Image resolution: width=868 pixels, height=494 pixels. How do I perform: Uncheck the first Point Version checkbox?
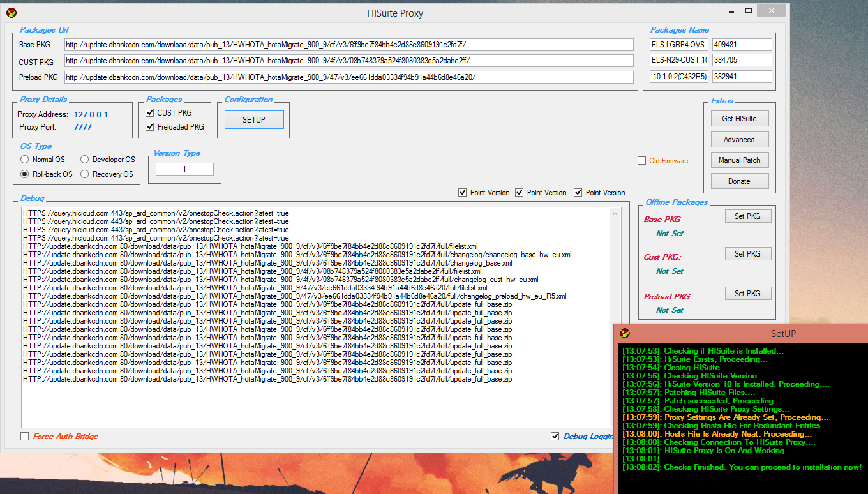[462, 193]
